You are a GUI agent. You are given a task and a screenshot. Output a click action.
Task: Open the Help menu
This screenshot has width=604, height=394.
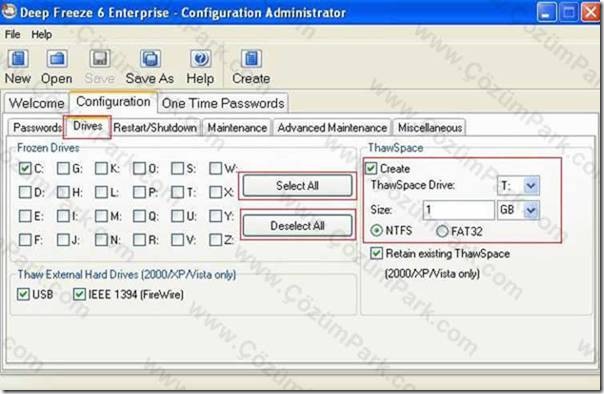coord(41,35)
